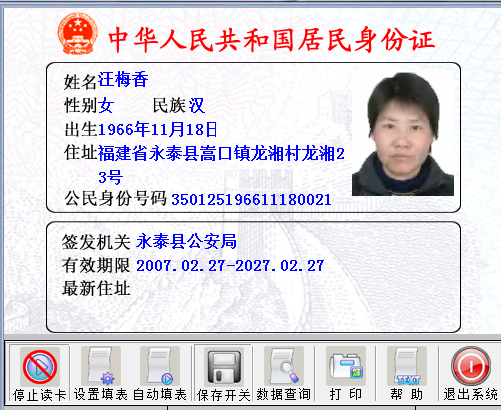The image size is (501, 410).
Task: Select the 有效期限 validity period dates
Action: 230,266
